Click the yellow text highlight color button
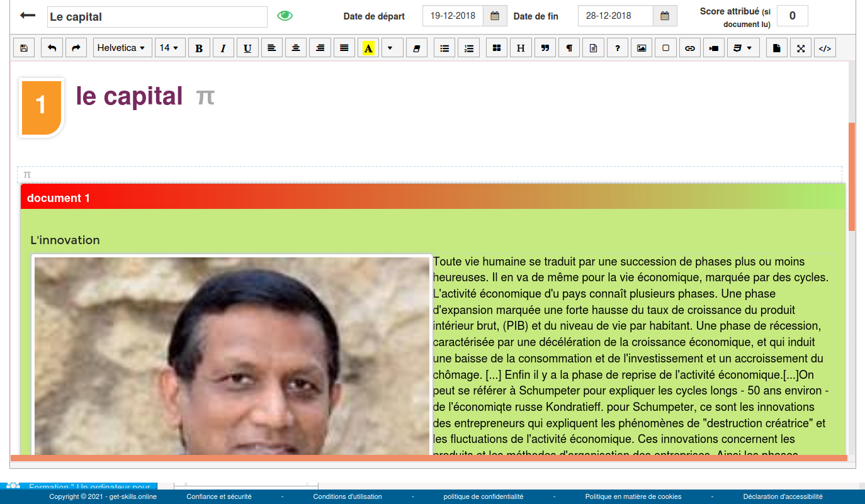 [x=368, y=48]
